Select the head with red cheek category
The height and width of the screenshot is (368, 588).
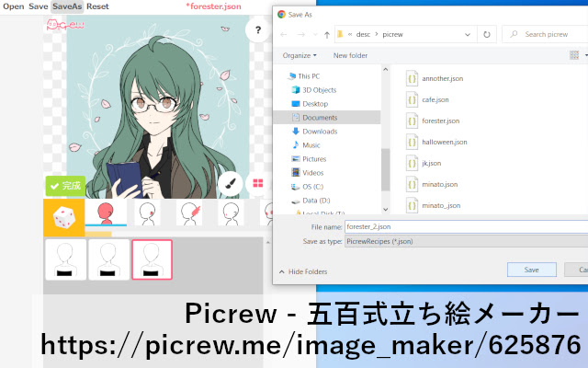pyautogui.click(x=147, y=213)
